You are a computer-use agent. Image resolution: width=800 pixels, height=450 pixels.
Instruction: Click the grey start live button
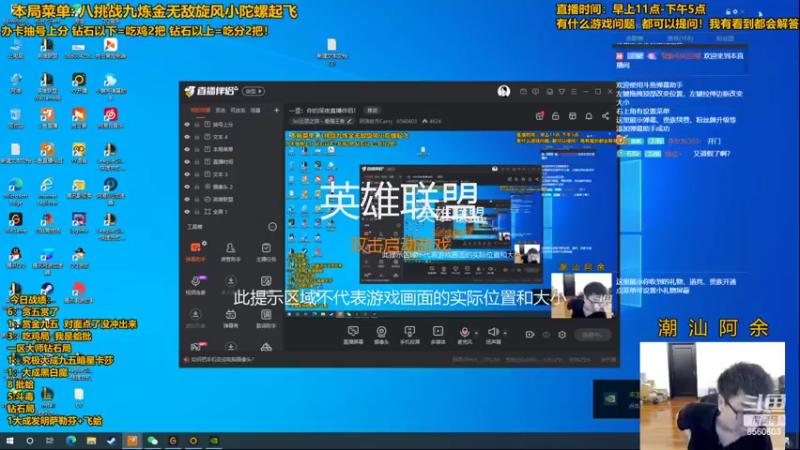point(592,335)
